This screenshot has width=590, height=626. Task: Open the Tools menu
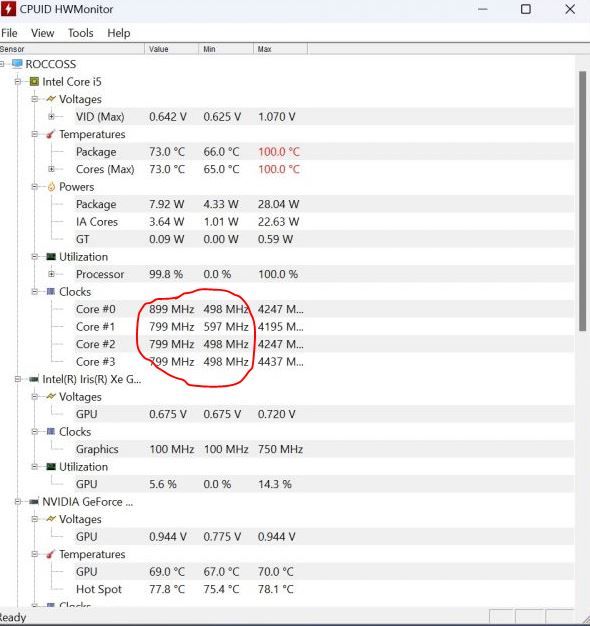pyautogui.click(x=80, y=33)
